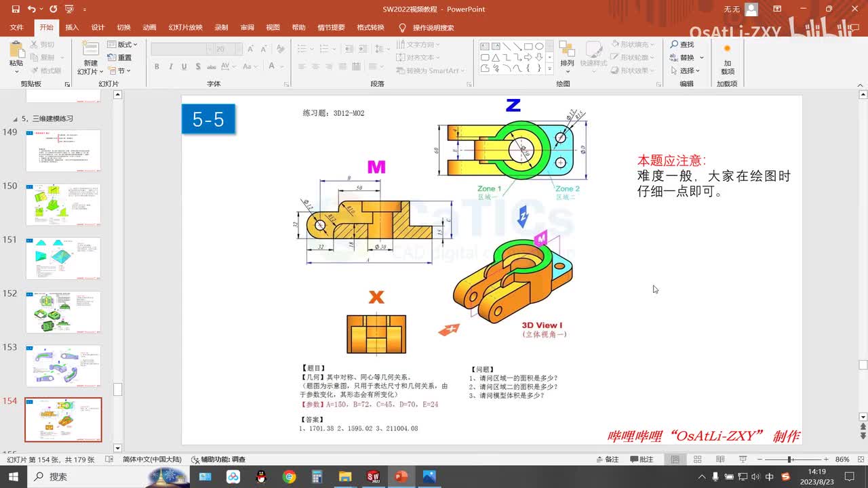Viewport: 868px width, 488px height.
Task: Open the Section (节) dropdown
Action: (120, 70)
